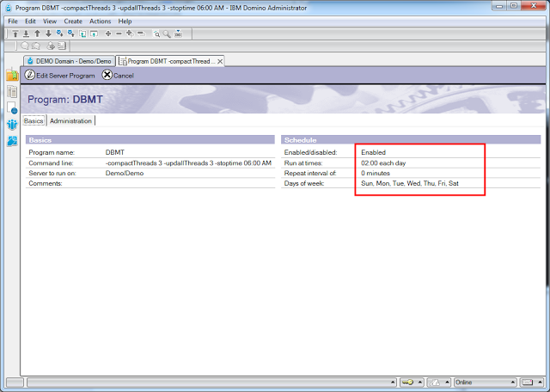Click the blue people icon in sidebar

click(12, 125)
